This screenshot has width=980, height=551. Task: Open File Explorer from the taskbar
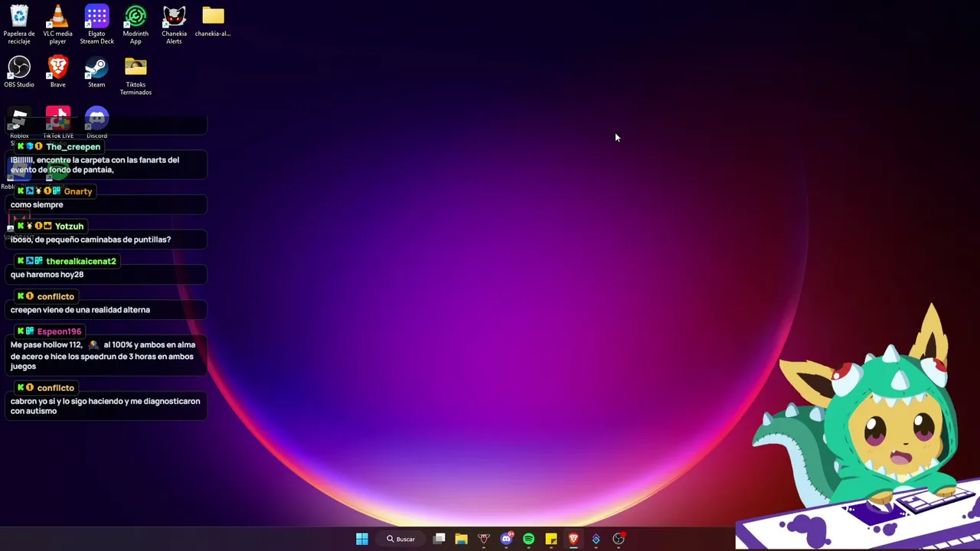pyautogui.click(x=461, y=539)
